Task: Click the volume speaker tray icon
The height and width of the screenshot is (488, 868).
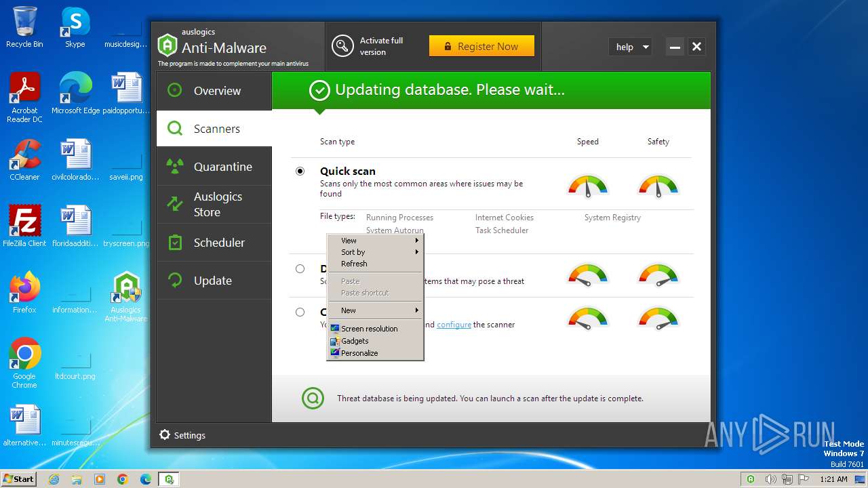Action: (x=770, y=479)
